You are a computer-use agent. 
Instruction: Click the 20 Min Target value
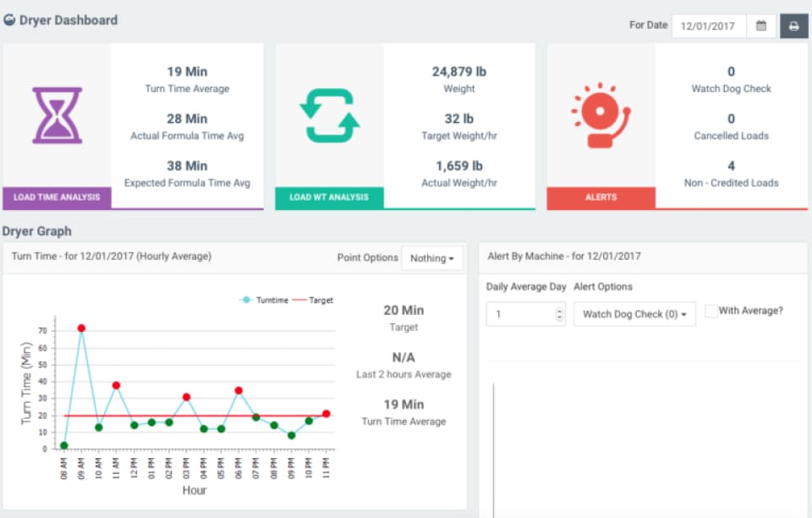pos(403,311)
